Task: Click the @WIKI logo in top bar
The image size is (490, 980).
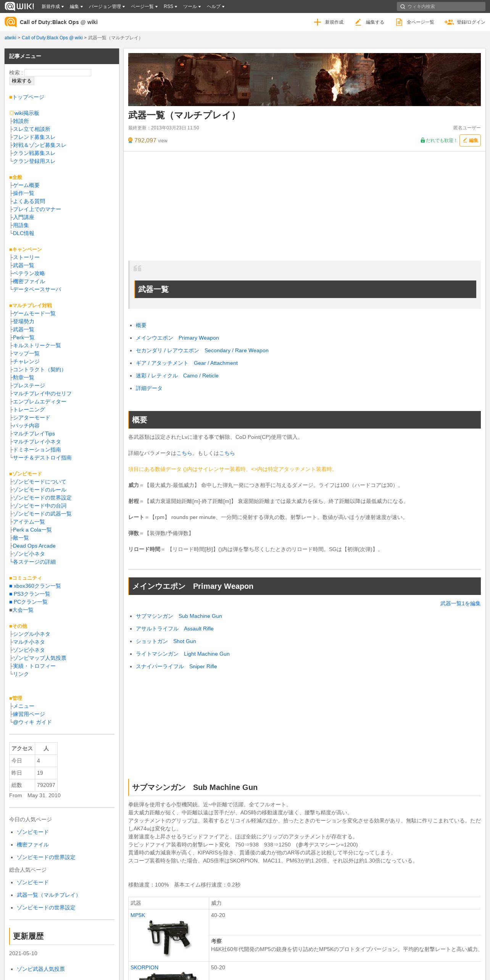Action: [19, 6]
